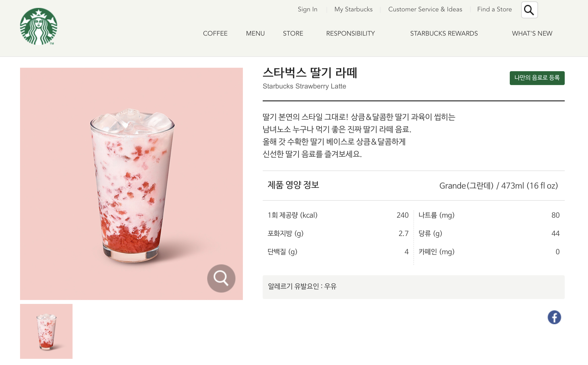Image resolution: width=588 pixels, height=365 pixels.
Task: Click the Grande 473ml size label
Action: [x=498, y=186]
